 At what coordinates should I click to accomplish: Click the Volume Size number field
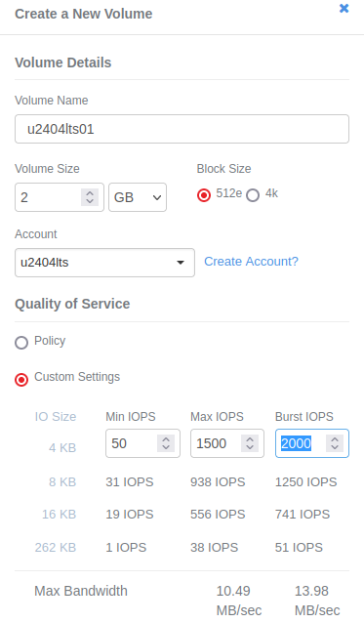(x=60, y=197)
